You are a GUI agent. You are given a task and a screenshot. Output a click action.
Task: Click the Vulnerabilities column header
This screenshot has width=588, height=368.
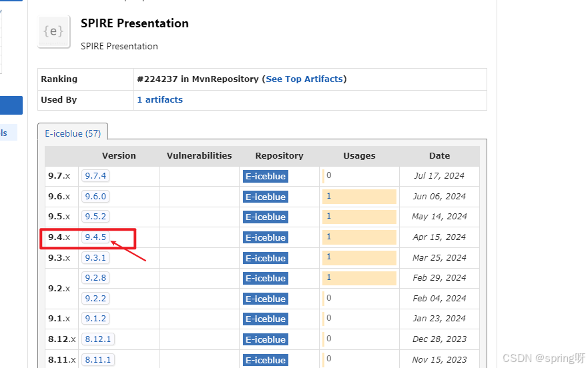tap(199, 156)
